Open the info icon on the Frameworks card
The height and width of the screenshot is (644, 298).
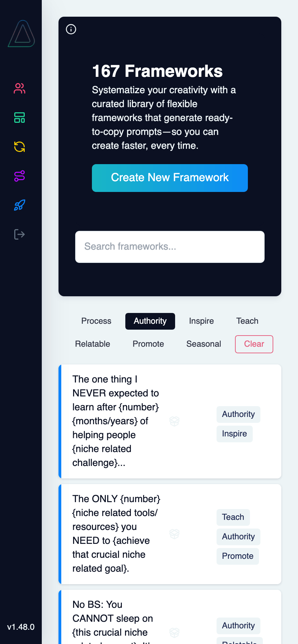click(71, 29)
